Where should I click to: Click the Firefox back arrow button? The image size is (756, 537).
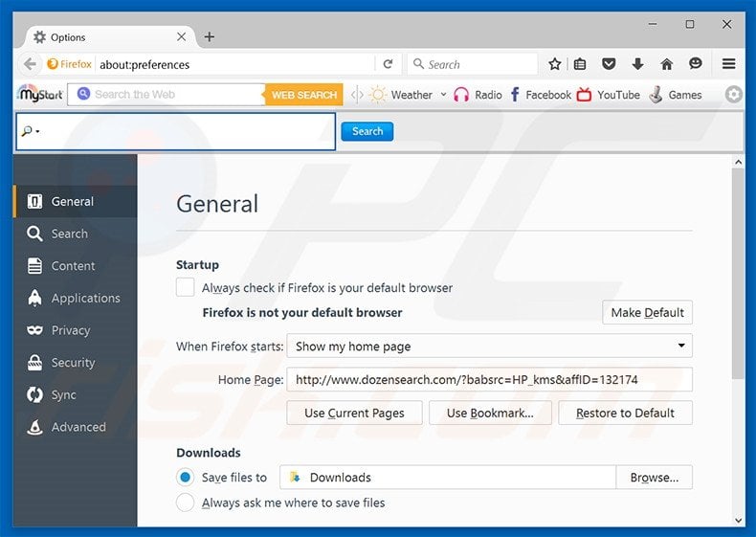pyautogui.click(x=30, y=64)
